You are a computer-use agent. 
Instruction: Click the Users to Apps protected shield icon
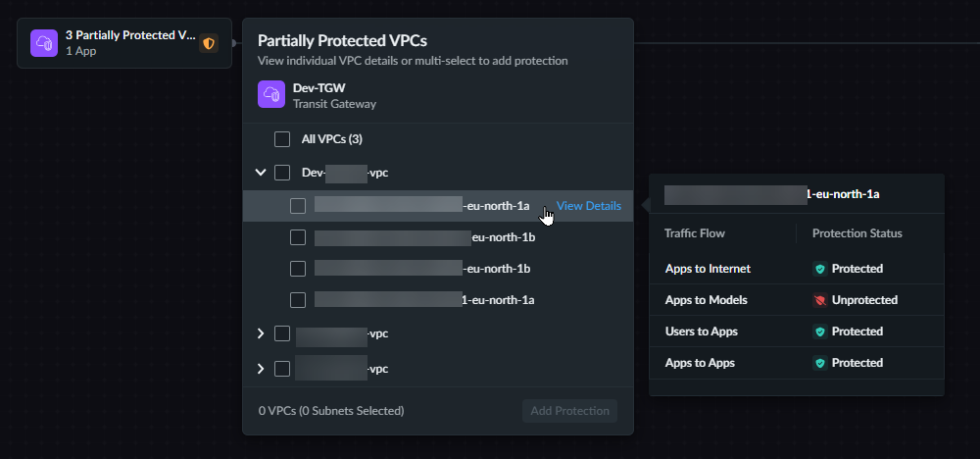(819, 331)
